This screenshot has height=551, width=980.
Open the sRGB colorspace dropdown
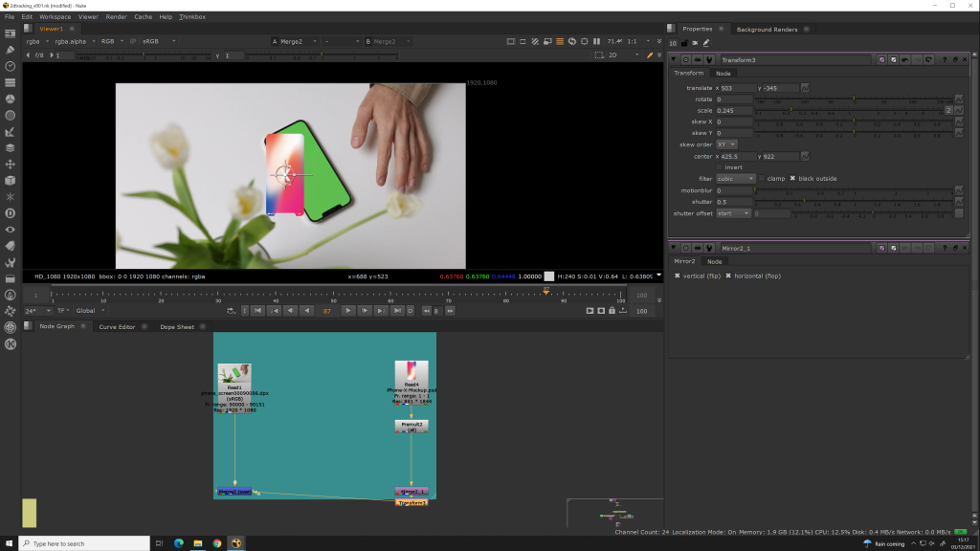pyautogui.click(x=159, y=41)
